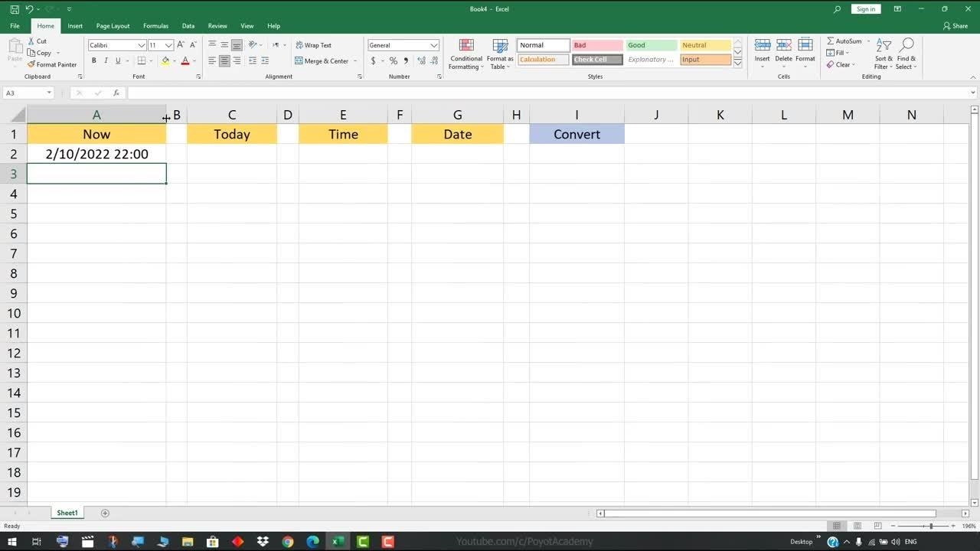
Task: Click the Sign in button
Action: (865, 9)
